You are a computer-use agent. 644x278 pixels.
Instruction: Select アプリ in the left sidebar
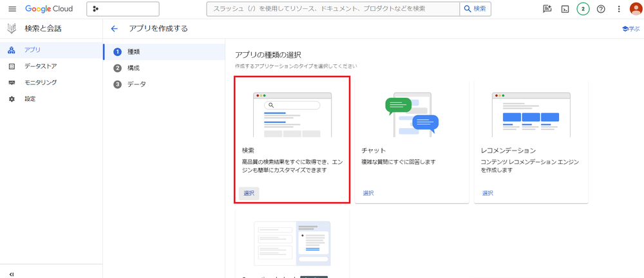(x=32, y=50)
